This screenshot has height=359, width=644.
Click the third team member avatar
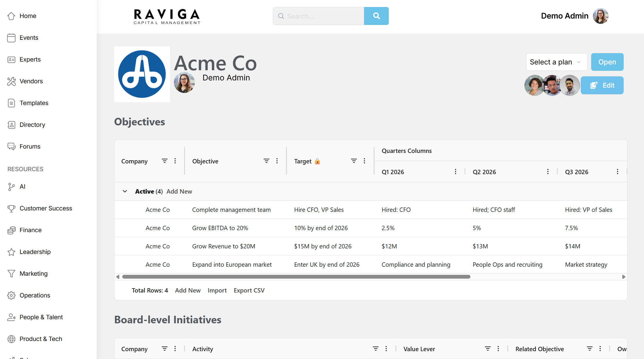(x=570, y=85)
